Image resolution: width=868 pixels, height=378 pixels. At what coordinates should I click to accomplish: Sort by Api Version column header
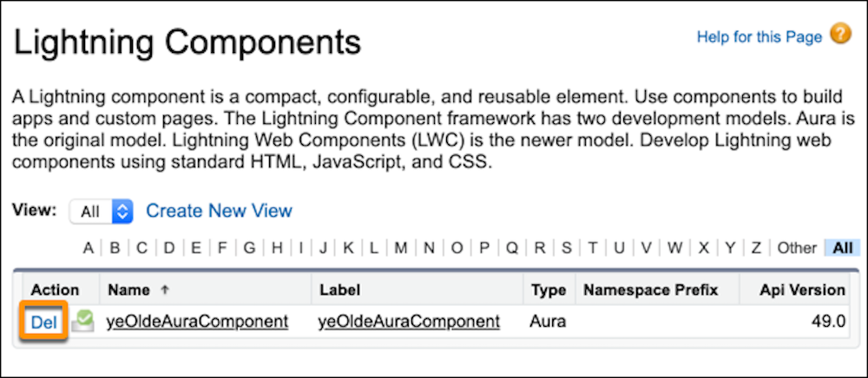coord(800,290)
